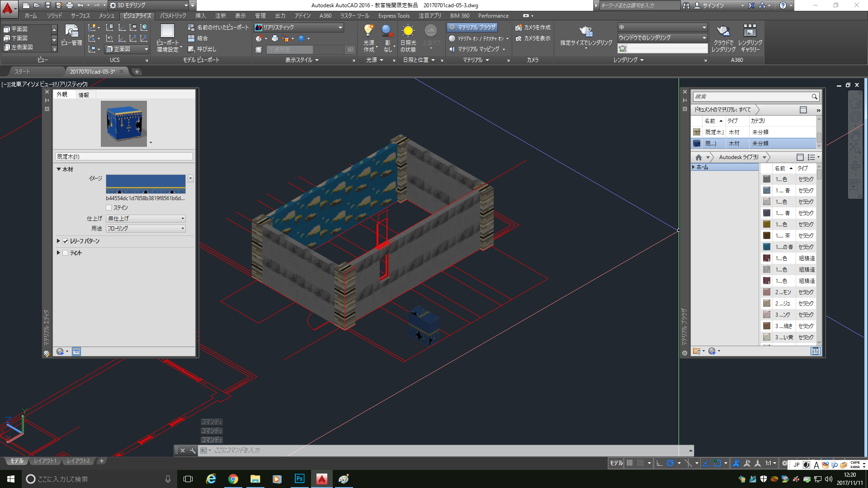Click the material name field 既定木(1)

124,157
